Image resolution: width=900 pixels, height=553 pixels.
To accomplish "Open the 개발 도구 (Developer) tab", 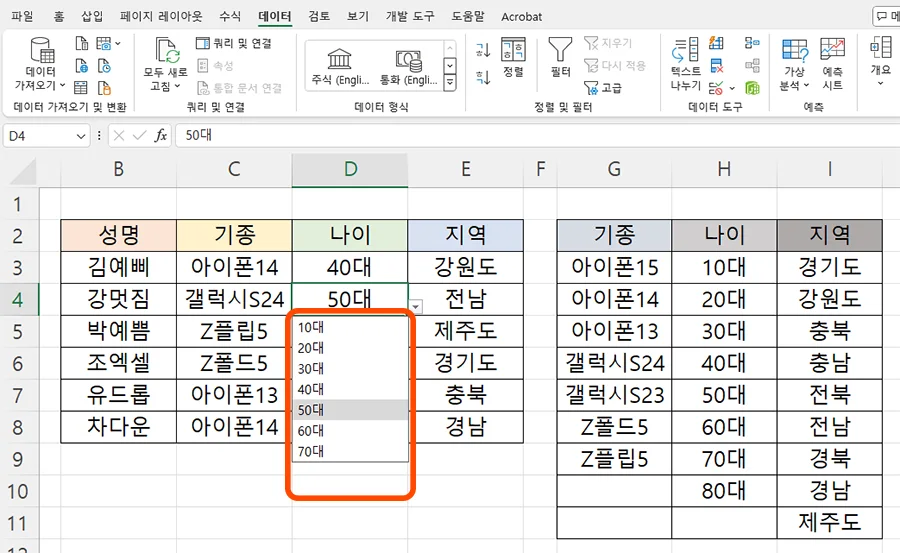I will point(410,17).
